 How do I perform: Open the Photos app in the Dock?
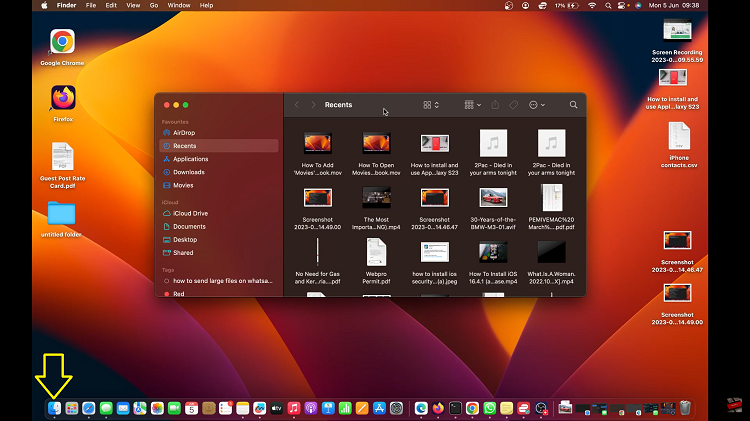pyautogui.click(x=157, y=408)
